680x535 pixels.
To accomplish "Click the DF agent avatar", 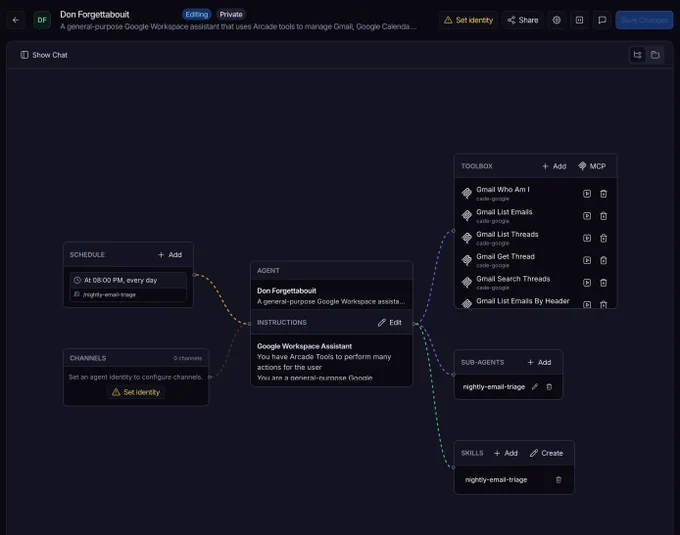I will pos(42,20).
